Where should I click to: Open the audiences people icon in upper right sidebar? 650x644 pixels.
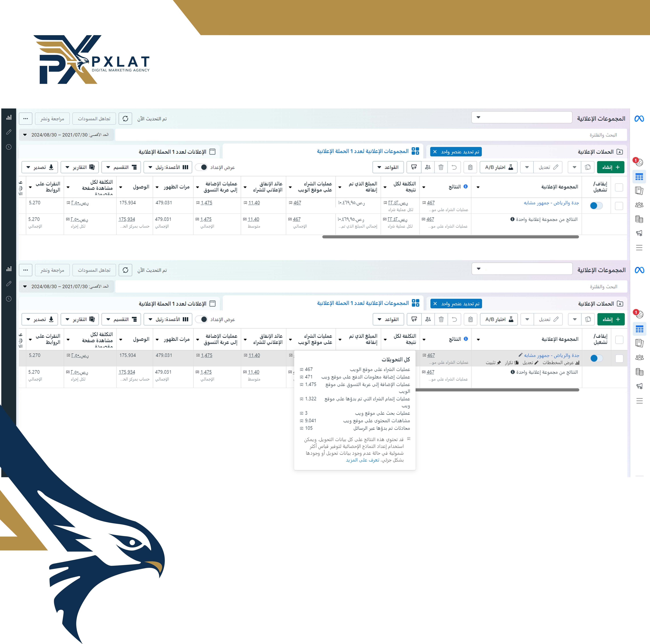point(639,205)
